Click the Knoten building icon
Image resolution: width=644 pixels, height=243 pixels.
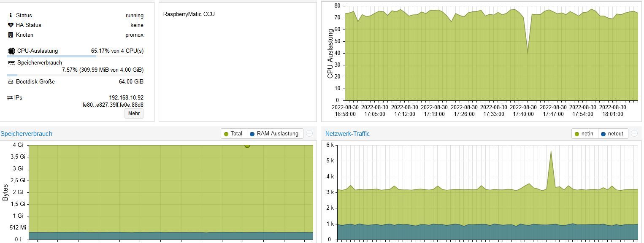point(11,35)
